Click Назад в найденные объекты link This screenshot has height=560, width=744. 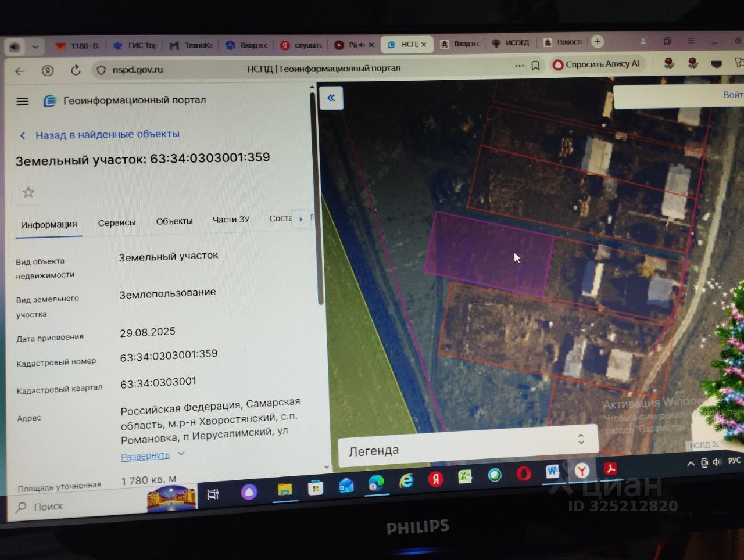click(107, 134)
